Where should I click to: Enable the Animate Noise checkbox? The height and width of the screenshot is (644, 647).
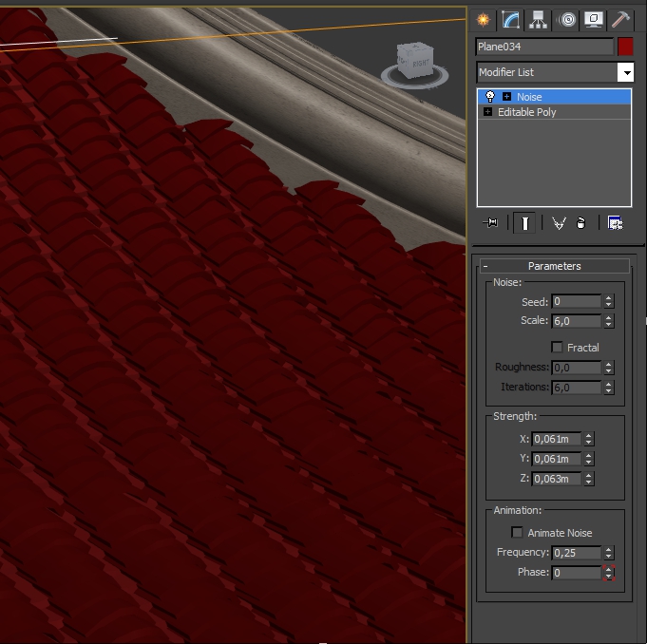[x=517, y=532]
